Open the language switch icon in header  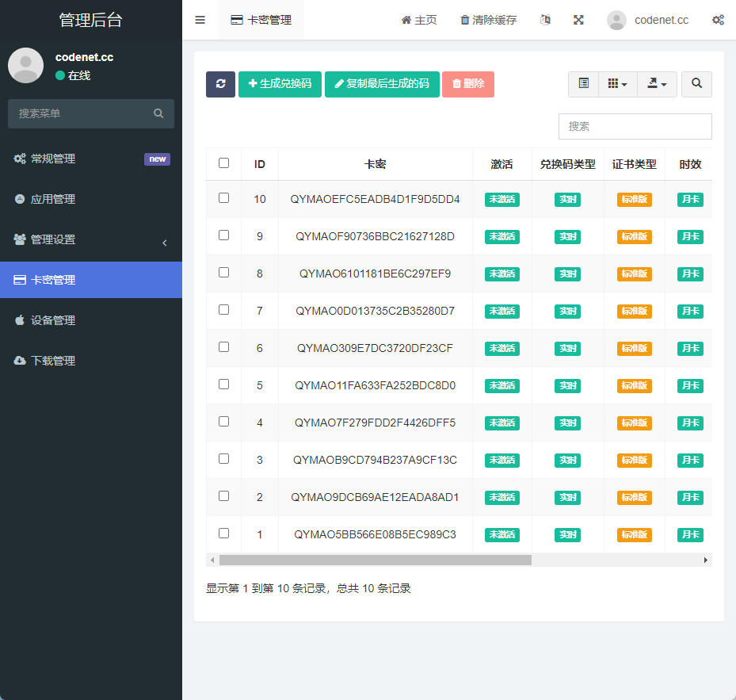[545, 20]
